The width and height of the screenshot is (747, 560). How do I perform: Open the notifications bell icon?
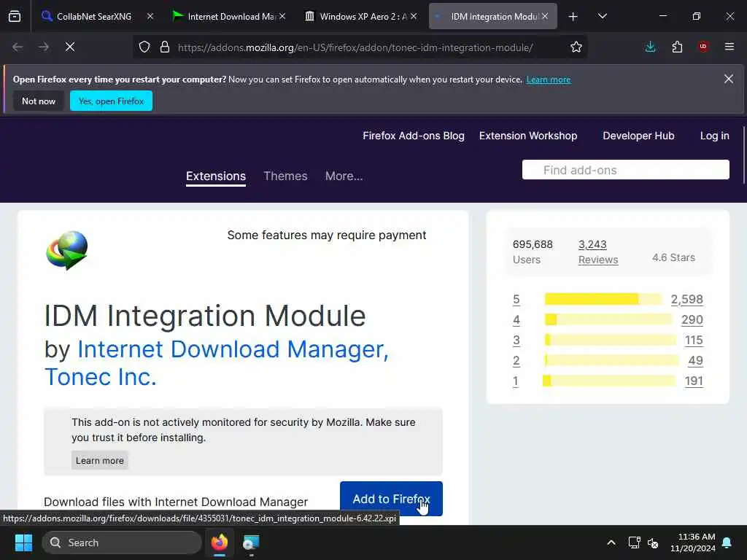(727, 542)
